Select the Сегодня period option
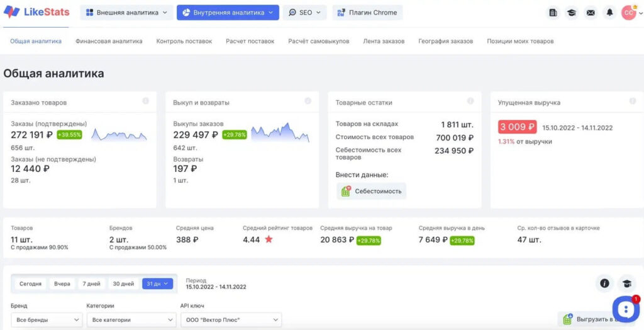The width and height of the screenshot is (644, 330). pyautogui.click(x=30, y=284)
